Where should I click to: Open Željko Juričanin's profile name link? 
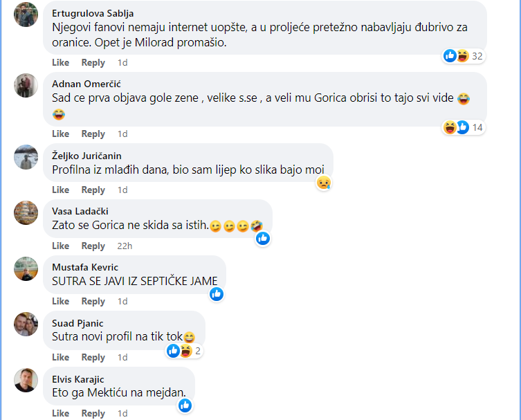[x=86, y=156]
